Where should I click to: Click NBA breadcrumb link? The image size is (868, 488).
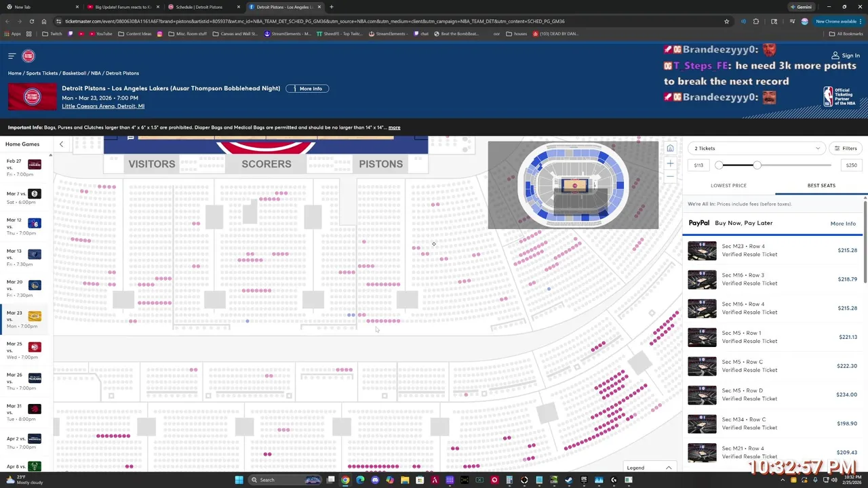96,73
